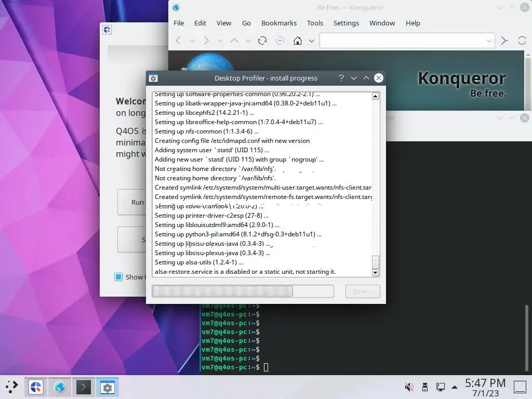The height and width of the screenshot is (399, 532).
Task: Switch to Q4OS Welcome taskbar entry
Action: tap(36, 387)
